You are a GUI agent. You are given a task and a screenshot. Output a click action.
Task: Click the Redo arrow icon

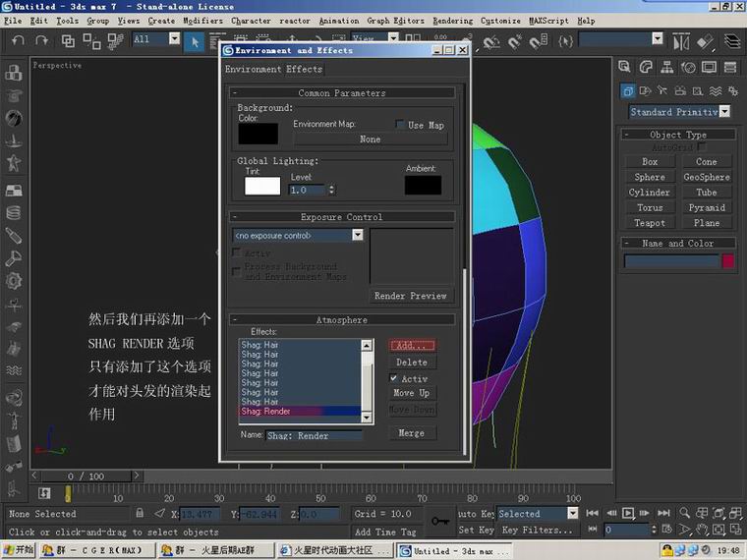tap(41, 41)
